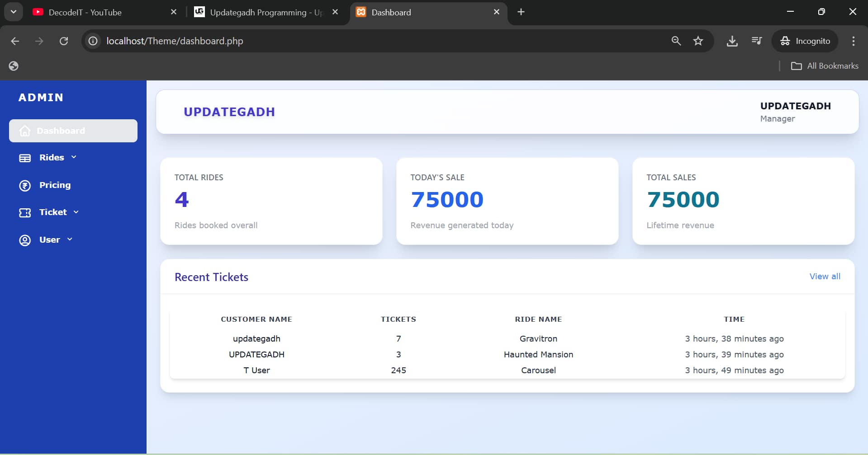
Task: Click the Rides list icon in sidebar
Action: [x=25, y=158]
